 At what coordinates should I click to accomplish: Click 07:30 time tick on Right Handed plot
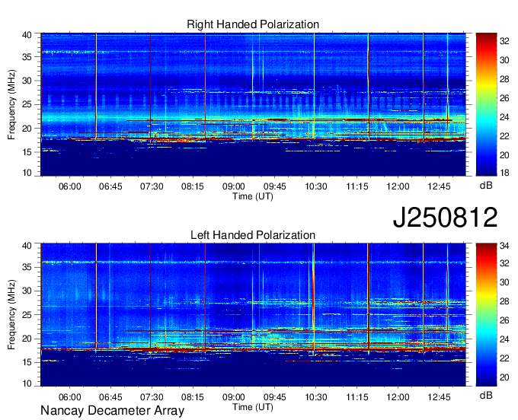152,186
